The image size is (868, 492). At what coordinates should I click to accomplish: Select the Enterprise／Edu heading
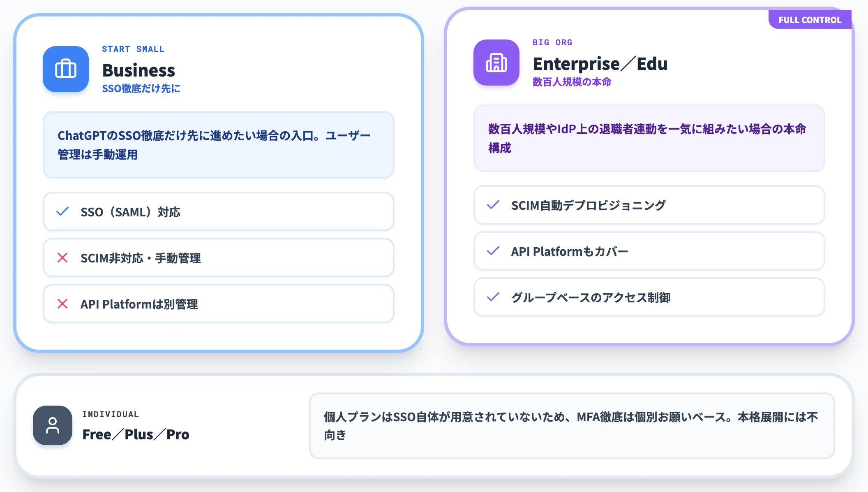tap(600, 64)
